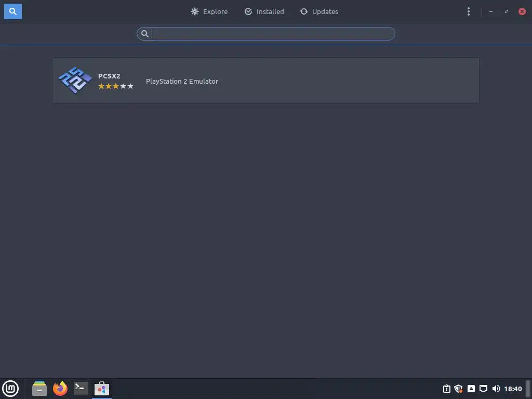Click 'PlayStation 2 Emulator' description
The height and width of the screenshot is (399, 532).
point(182,82)
